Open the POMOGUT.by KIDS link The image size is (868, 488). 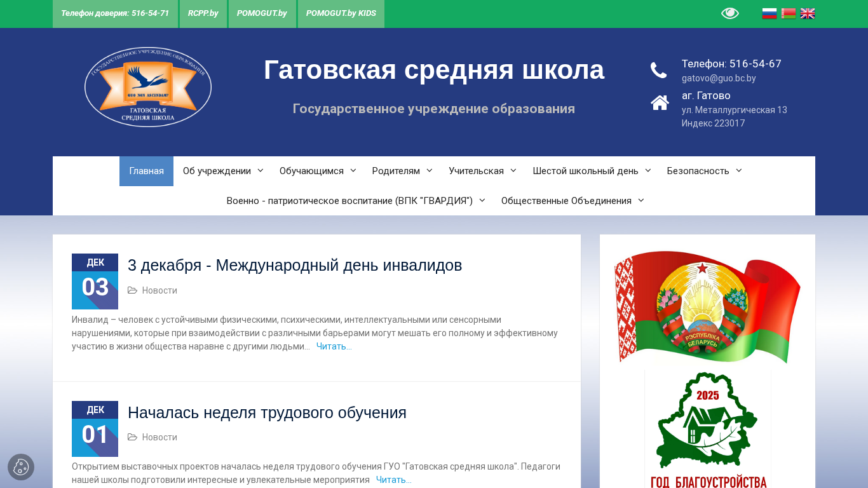[341, 13]
